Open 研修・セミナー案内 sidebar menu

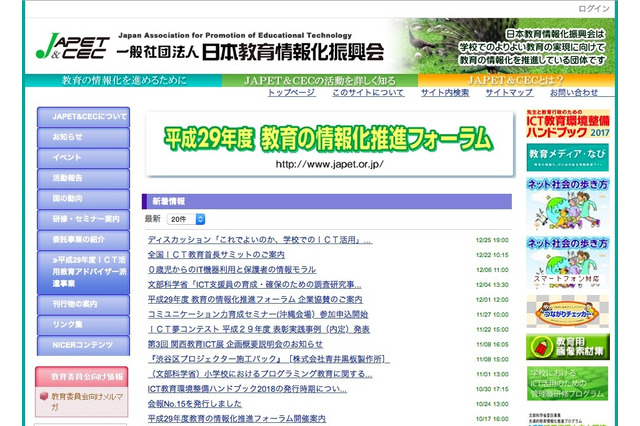[x=83, y=219]
